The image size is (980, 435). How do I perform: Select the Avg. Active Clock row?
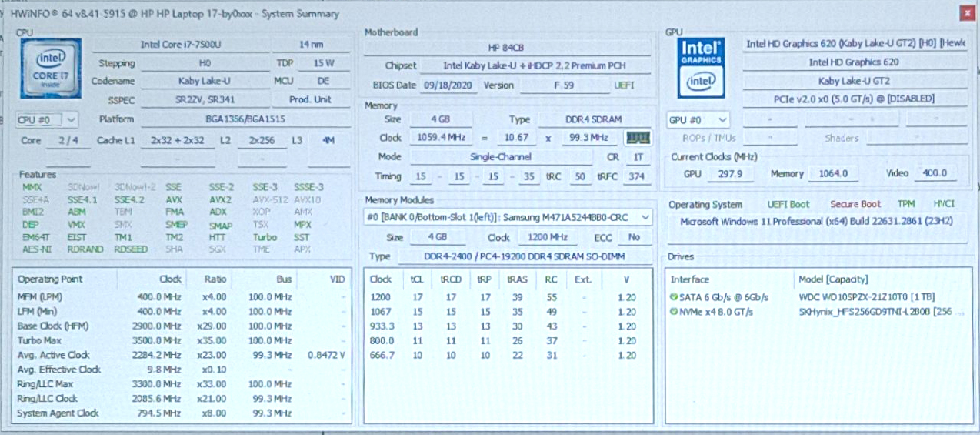[x=182, y=355]
